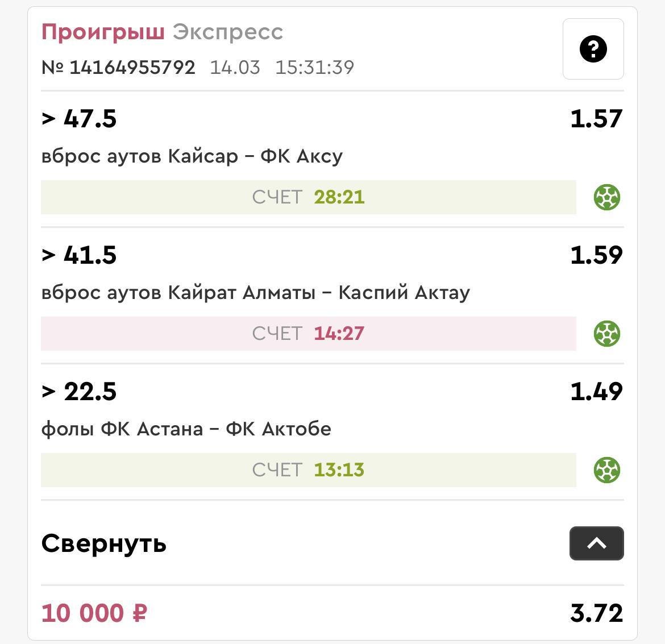Click the Проигрыш status label
Screen dimensions: 665x644
103,32
